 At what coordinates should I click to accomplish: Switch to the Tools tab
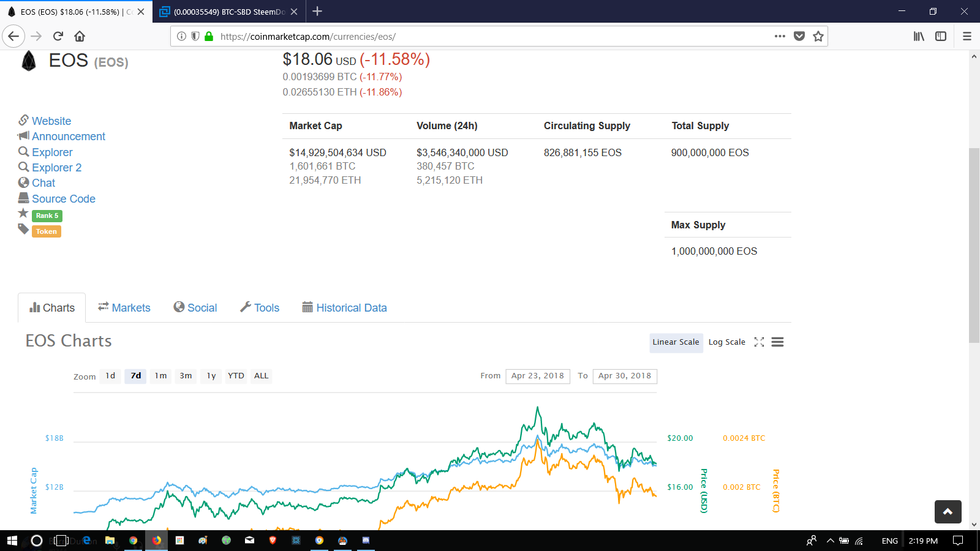click(260, 308)
